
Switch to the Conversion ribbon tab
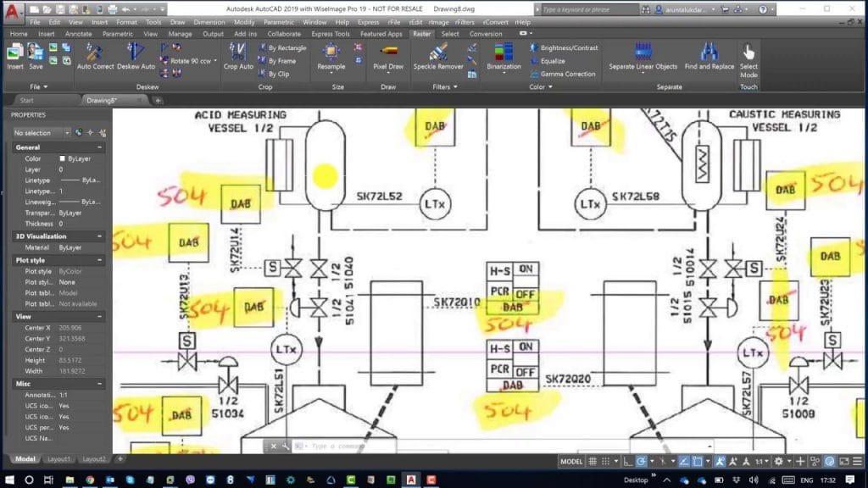pyautogui.click(x=486, y=34)
